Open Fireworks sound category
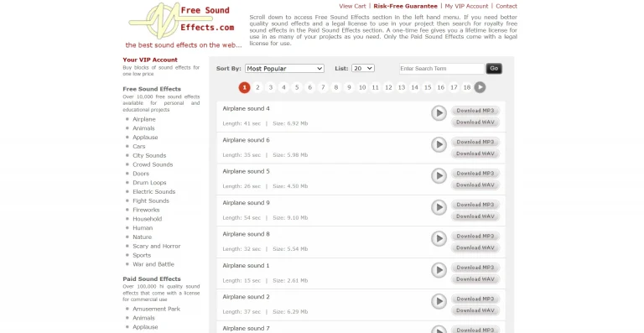The height and width of the screenshot is (333, 644). point(146,210)
